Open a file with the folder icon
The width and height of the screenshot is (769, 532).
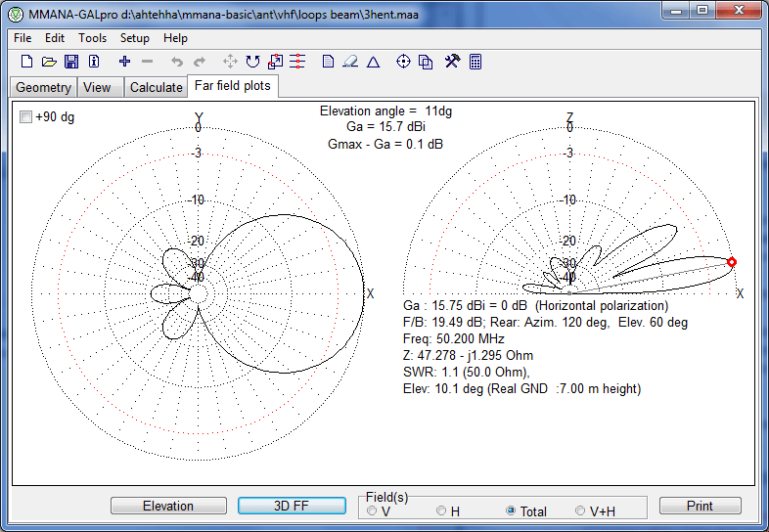[x=49, y=62]
